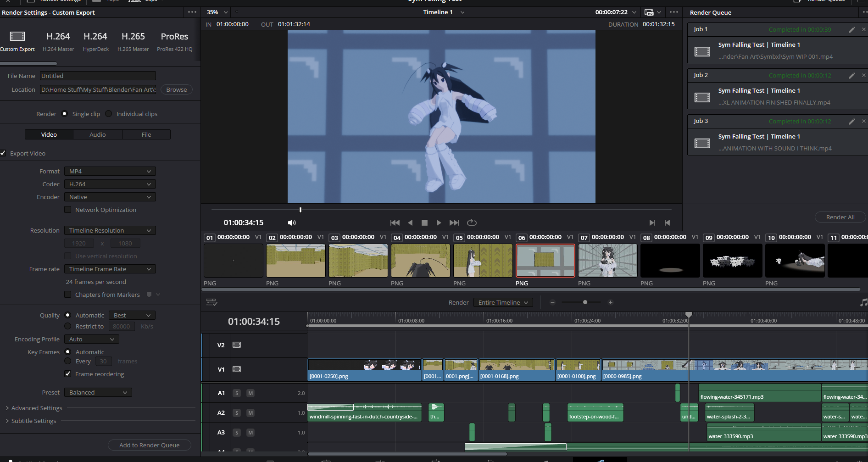The height and width of the screenshot is (462, 868).
Task: Select Individual clips render option
Action: [109, 114]
